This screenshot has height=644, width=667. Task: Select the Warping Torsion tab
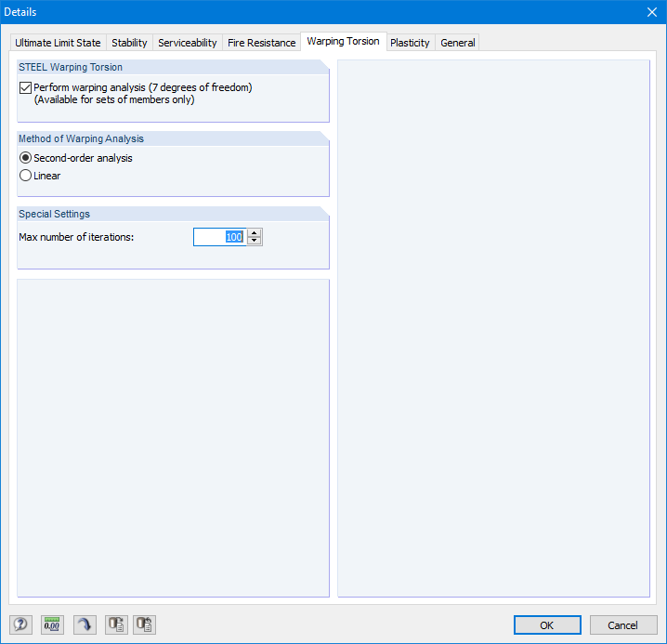[x=344, y=41]
